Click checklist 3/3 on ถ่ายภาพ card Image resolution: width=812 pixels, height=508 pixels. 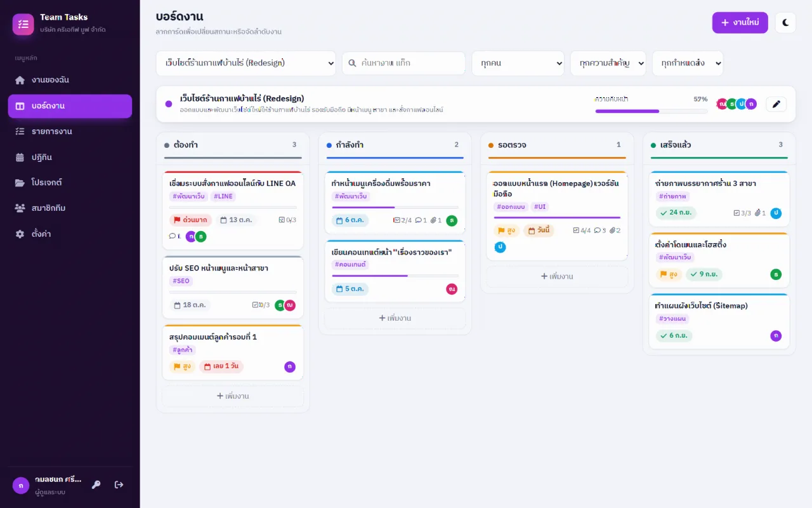pos(742,213)
